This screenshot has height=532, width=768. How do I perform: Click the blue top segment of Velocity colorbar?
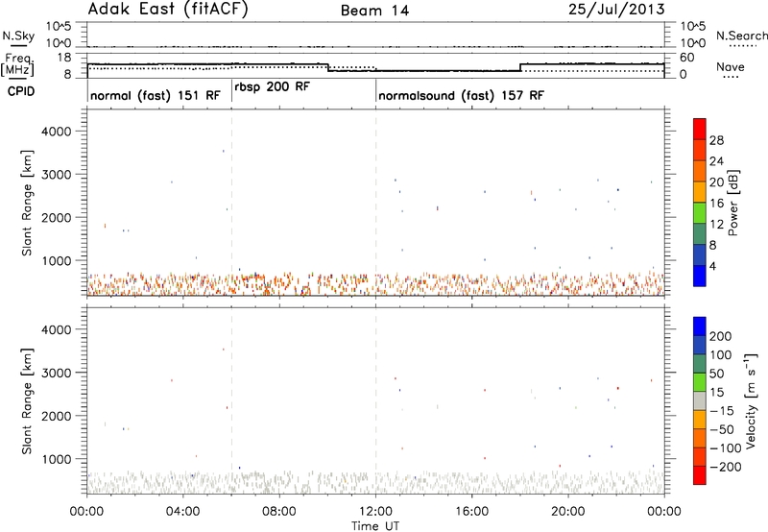[700, 326]
